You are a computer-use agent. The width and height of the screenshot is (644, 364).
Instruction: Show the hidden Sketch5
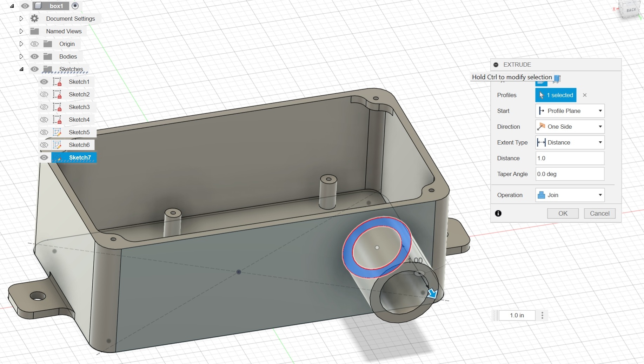coord(44,132)
